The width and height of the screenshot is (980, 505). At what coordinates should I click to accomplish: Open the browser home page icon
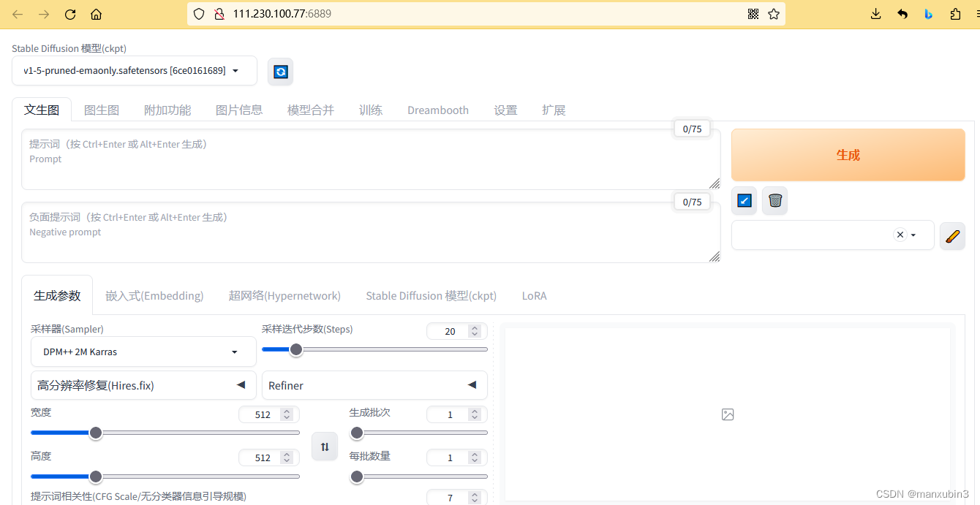(x=96, y=14)
